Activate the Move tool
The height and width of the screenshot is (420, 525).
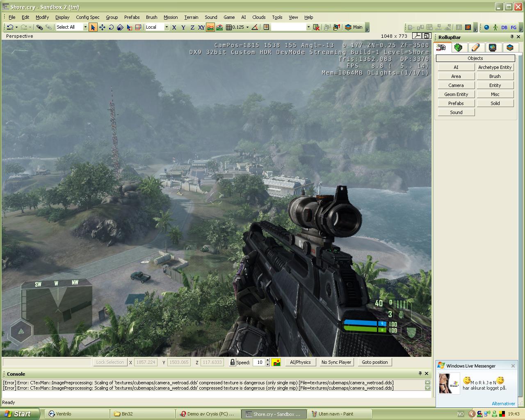click(x=102, y=27)
